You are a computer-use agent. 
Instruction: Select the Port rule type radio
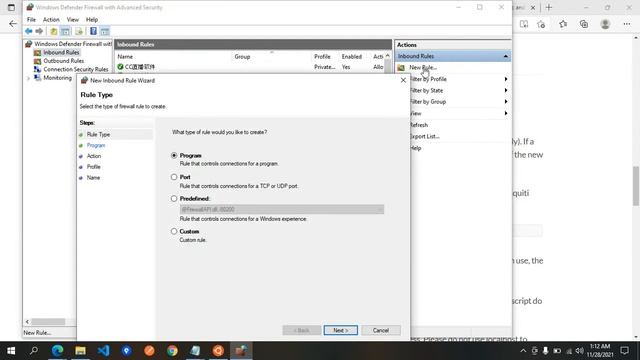click(174, 177)
